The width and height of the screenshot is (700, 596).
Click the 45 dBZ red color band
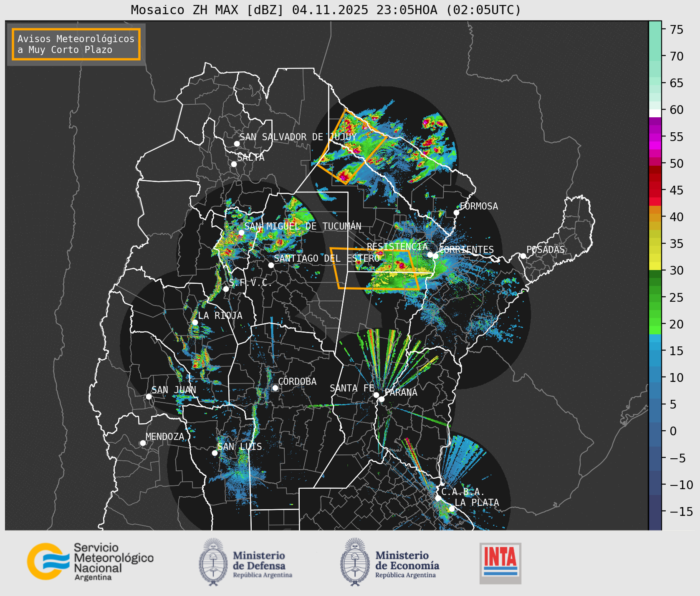point(655,190)
